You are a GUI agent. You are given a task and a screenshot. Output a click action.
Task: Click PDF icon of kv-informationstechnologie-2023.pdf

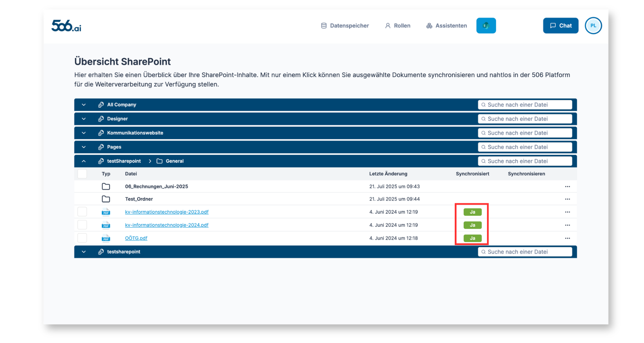[106, 212]
